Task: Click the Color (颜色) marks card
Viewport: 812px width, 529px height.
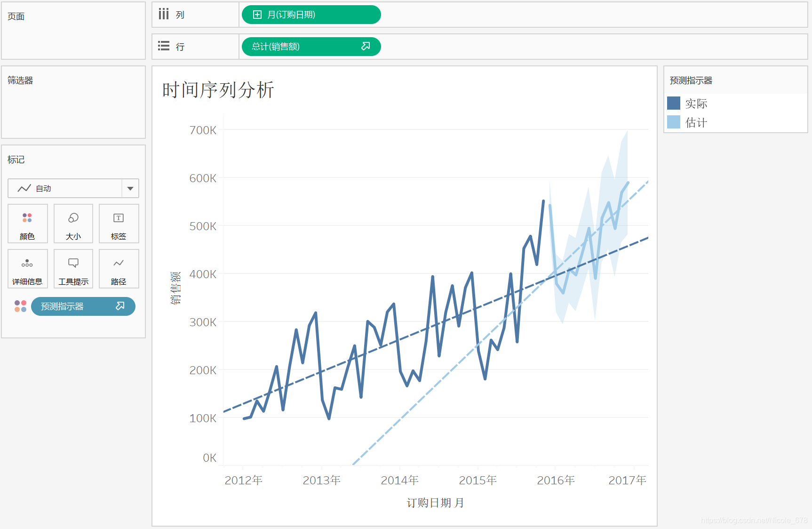Action: [27, 224]
